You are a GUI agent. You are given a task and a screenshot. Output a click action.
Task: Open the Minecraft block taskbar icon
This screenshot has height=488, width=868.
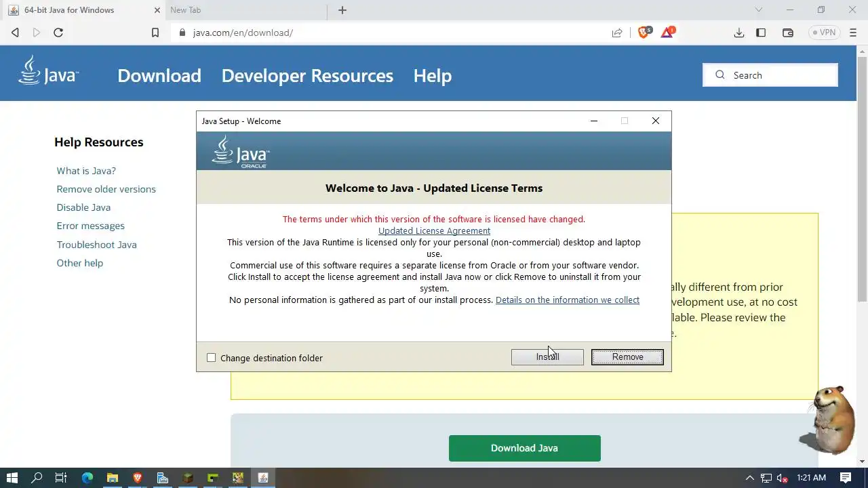tap(188, 478)
